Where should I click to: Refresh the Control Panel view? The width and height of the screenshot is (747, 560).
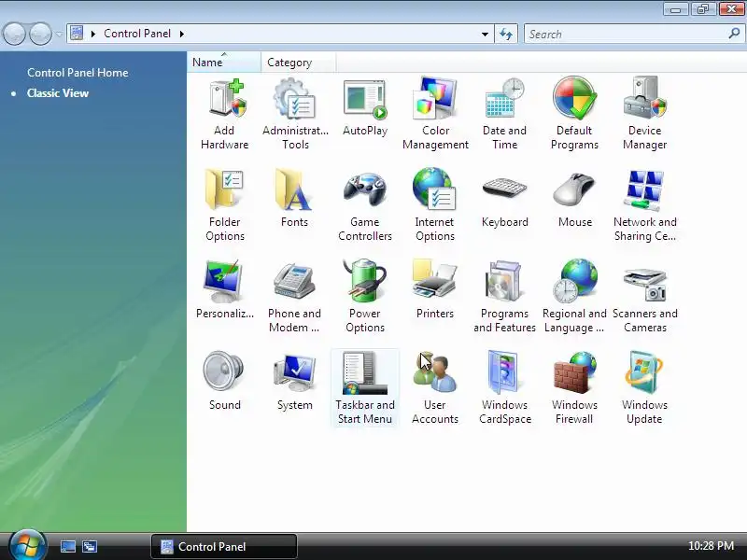point(506,35)
